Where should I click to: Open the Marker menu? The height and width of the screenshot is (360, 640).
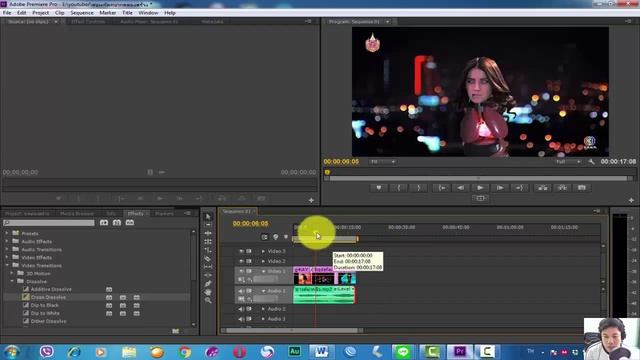click(107, 13)
